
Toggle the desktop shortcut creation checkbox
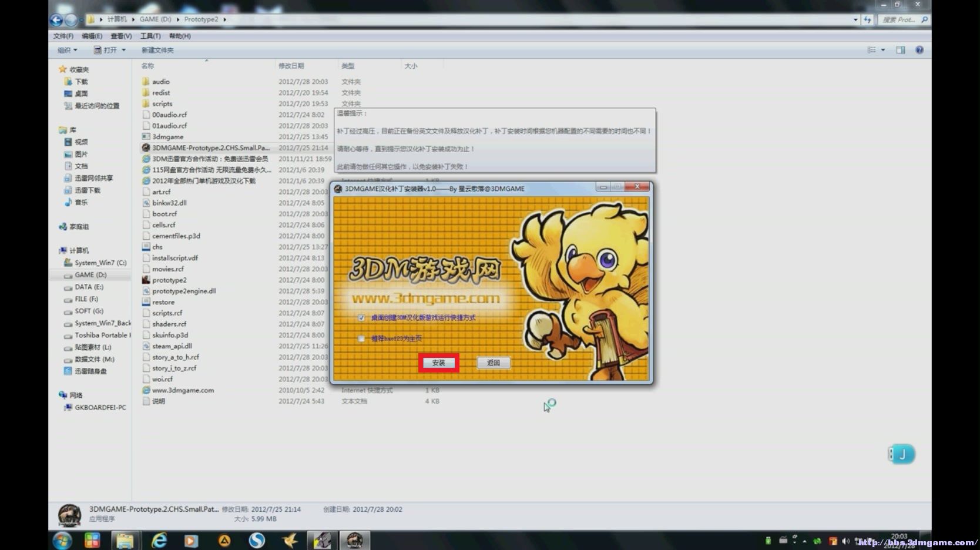pos(361,318)
